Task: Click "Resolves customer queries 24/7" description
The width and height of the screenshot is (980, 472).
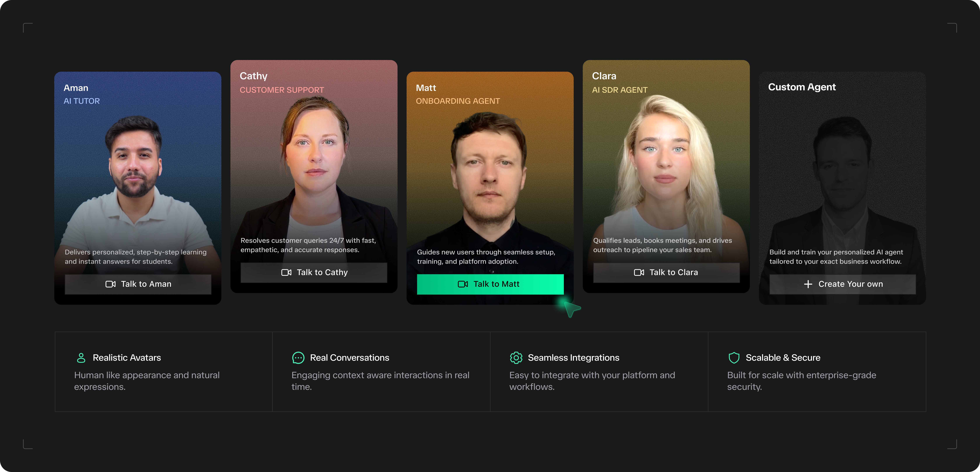Action: (308, 245)
